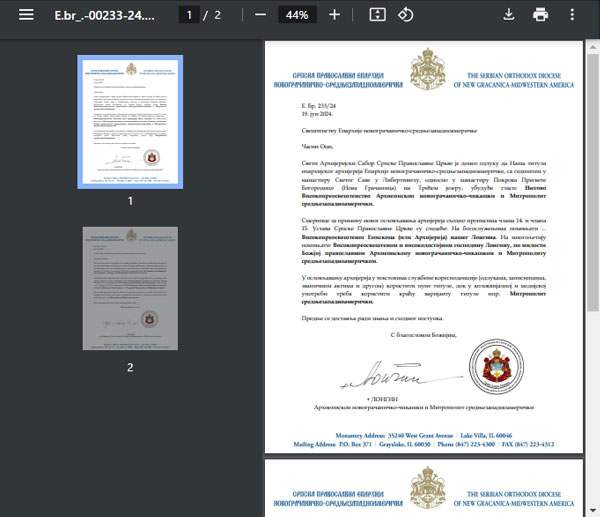Click the Monastery Address footer line
The image size is (600, 517).
tap(425, 436)
